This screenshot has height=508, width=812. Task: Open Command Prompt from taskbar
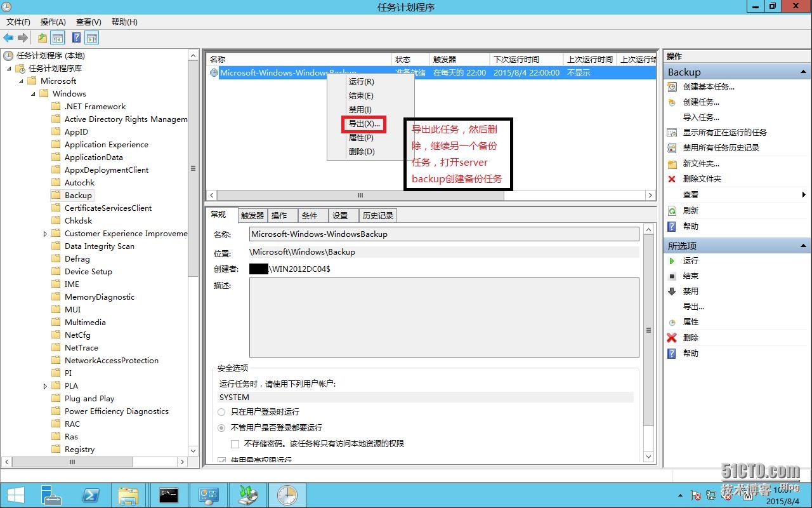pos(169,495)
